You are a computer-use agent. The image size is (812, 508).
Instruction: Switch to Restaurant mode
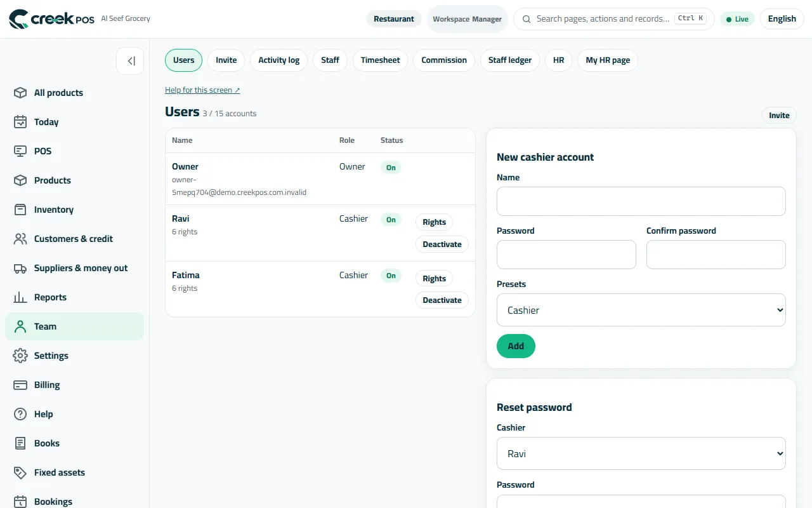click(x=394, y=19)
